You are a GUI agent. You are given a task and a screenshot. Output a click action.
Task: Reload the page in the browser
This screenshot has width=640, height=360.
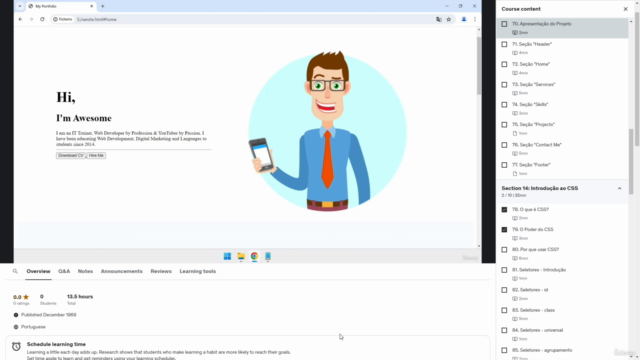42,19
